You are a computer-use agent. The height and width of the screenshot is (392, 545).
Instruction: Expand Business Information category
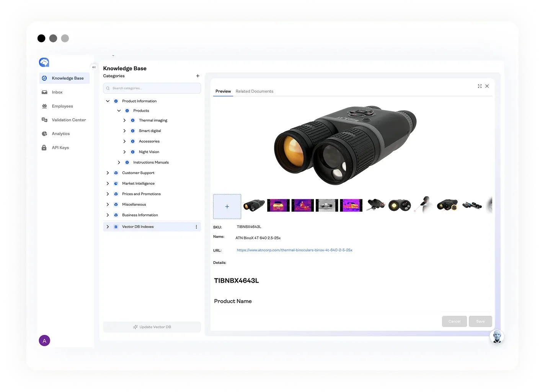(x=108, y=215)
